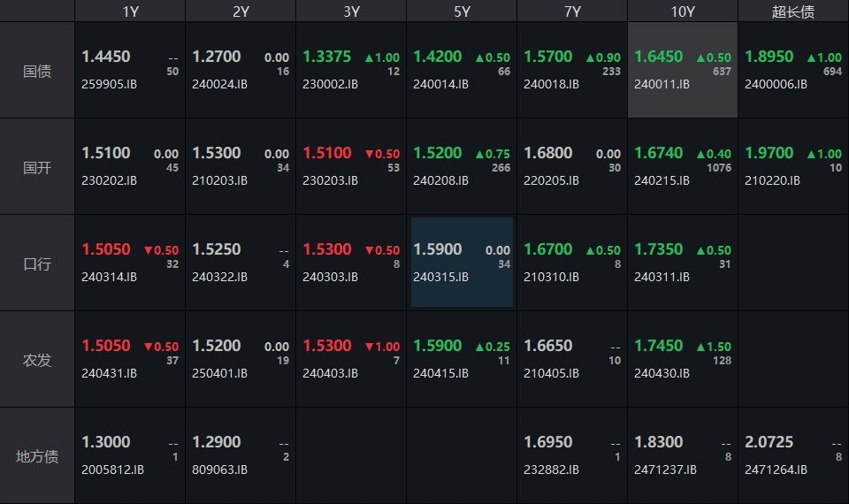Open the 240430.IB quote at 1.7450
849x504 pixels.
(x=683, y=359)
